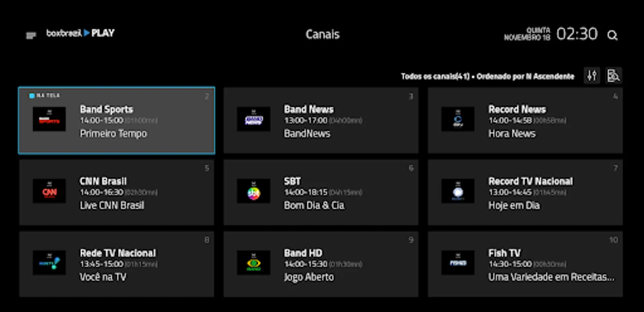Click the Record News channel logo
This screenshot has width=644, height=312.
[x=458, y=119]
